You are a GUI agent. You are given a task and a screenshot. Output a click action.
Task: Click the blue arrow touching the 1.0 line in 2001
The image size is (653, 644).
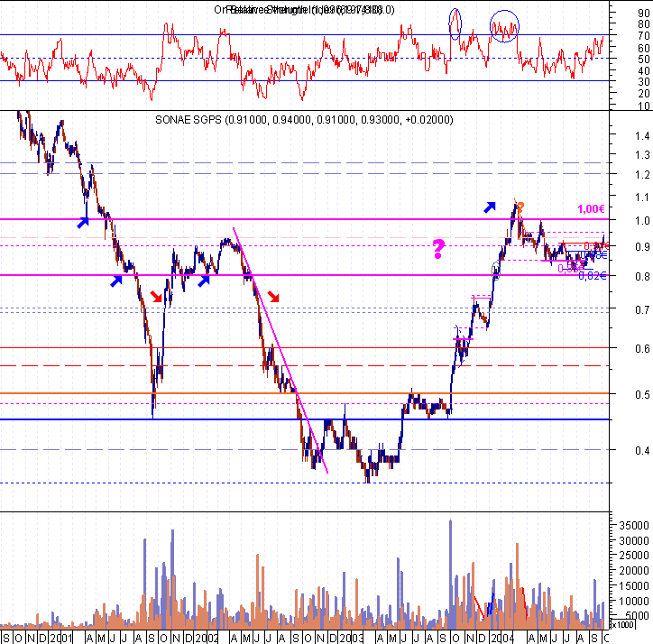pos(83,221)
